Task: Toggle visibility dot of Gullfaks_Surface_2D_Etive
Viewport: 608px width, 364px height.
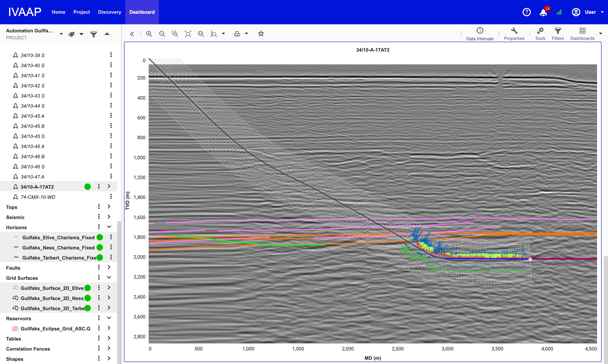Action: 87,288
